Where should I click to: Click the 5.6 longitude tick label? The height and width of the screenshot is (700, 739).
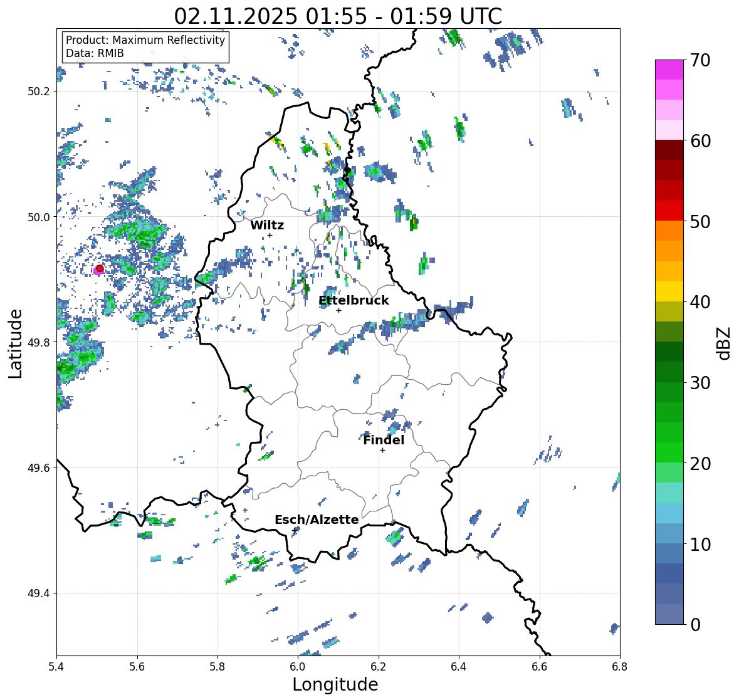coord(137,666)
